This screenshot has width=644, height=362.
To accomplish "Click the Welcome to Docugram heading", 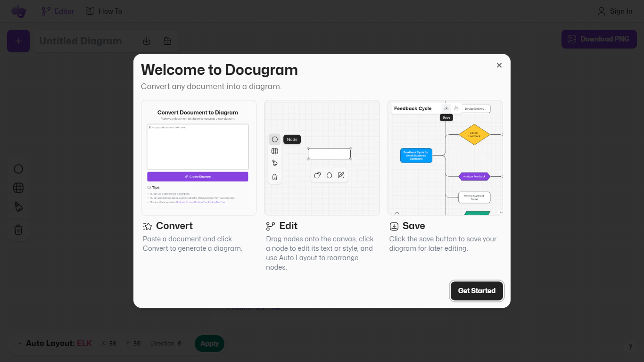I will 219,70.
